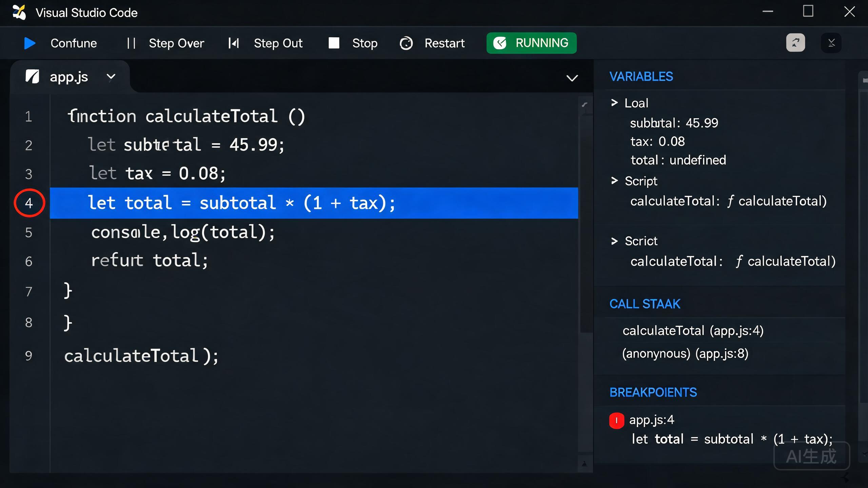
Task: Select call stack frame calculateTotal (app.js:4)
Action: coord(693,330)
